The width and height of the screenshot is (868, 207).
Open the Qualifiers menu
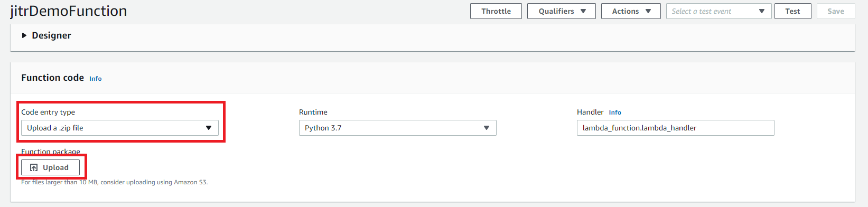pos(562,11)
